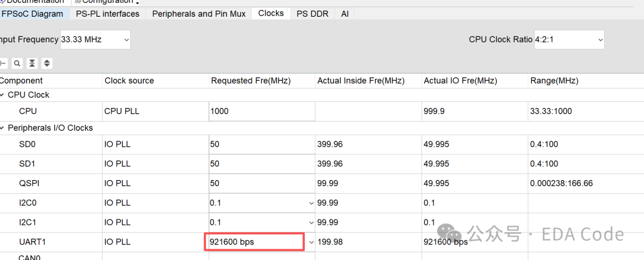Select the CPU row in Component column
The width and height of the screenshot is (644, 260).
coord(29,111)
